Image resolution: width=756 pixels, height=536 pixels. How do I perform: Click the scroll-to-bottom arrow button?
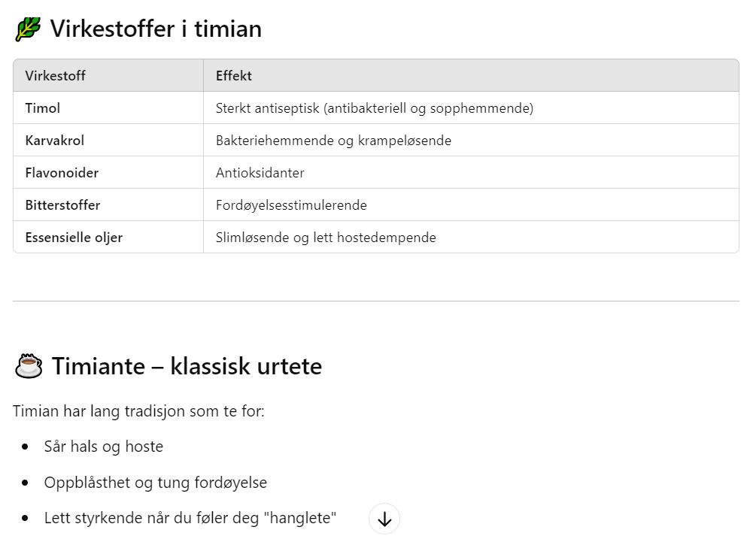coord(384,519)
